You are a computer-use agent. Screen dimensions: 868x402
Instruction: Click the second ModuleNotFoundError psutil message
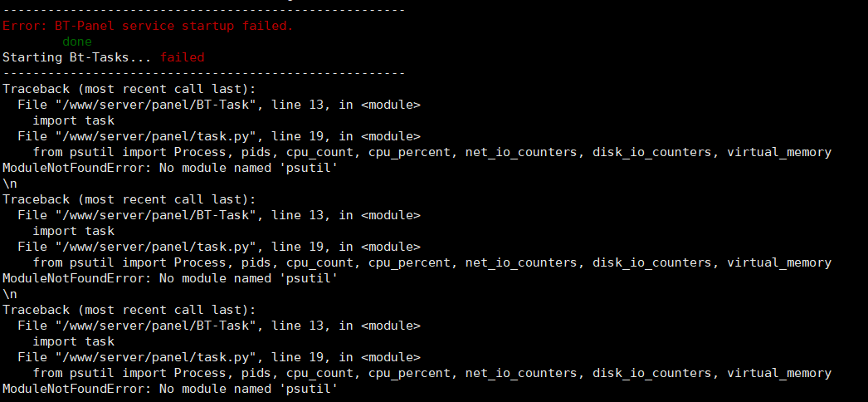point(170,278)
